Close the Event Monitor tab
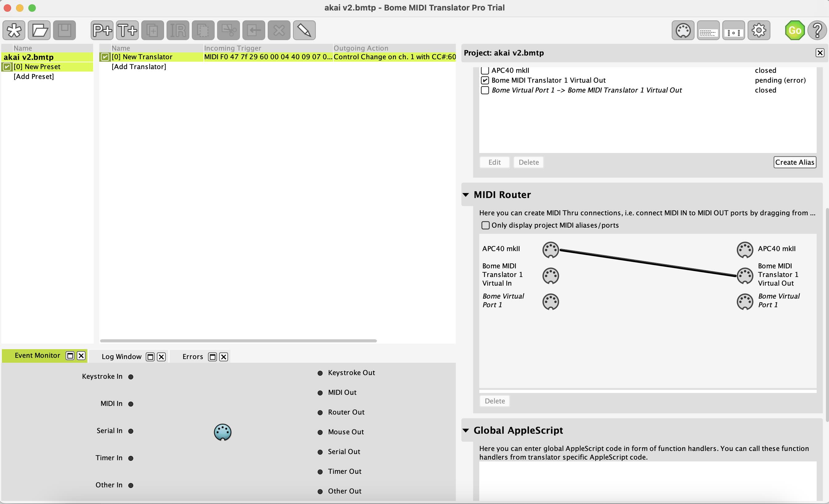The image size is (829, 504). pos(81,356)
